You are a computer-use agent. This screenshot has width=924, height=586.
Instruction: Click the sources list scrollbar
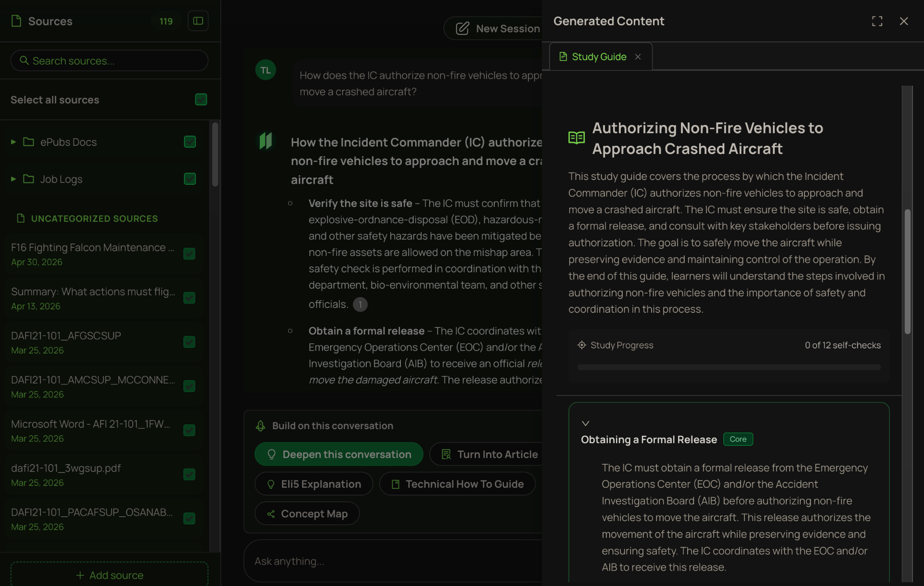tap(215, 154)
